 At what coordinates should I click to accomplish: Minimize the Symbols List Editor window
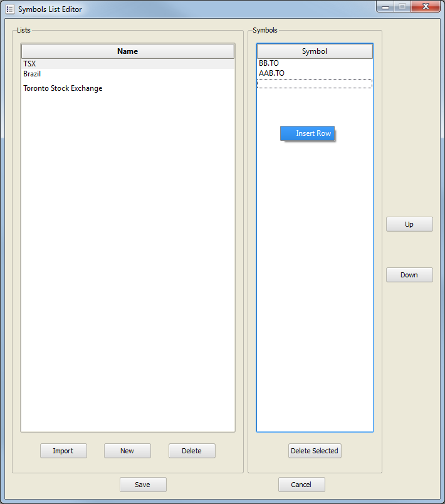385,7
